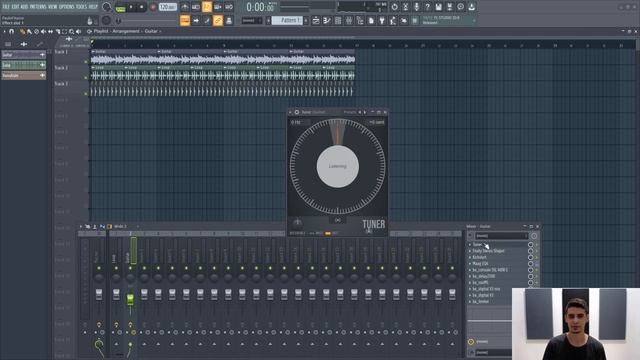Screen dimensions: 640x360
Task: Select the Transition clip in the picker panel
Action: point(24,76)
